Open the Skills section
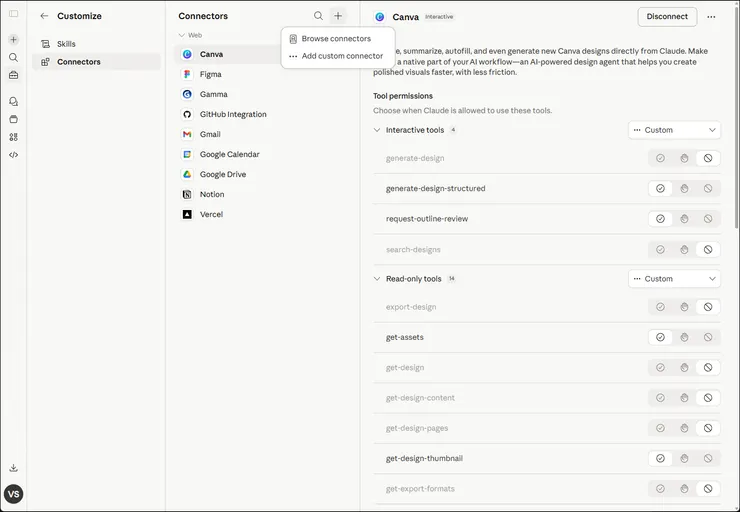The image size is (740, 512). (66, 44)
